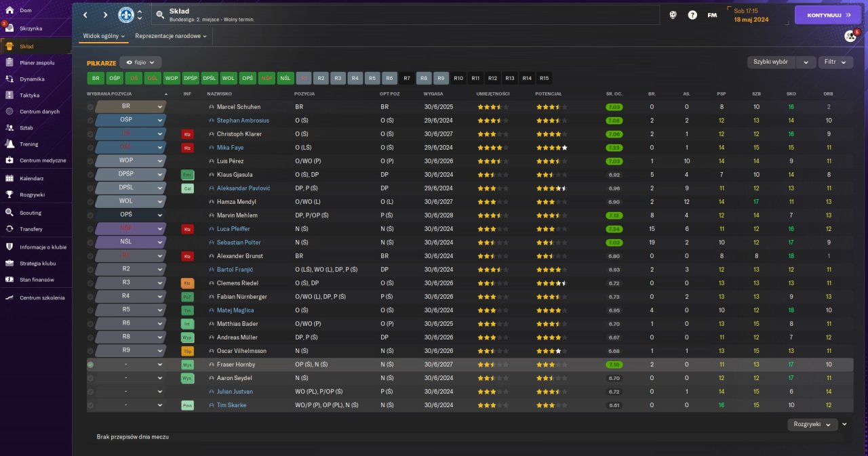Open Julian Justvan's player profile
Image resolution: width=868 pixels, height=456 pixels.
pyautogui.click(x=235, y=392)
